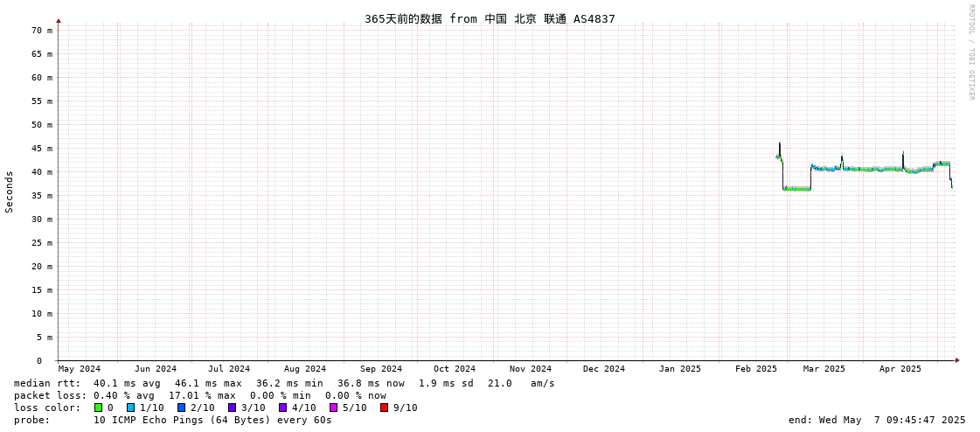Click the '5 m' y-axis label

coord(45,337)
